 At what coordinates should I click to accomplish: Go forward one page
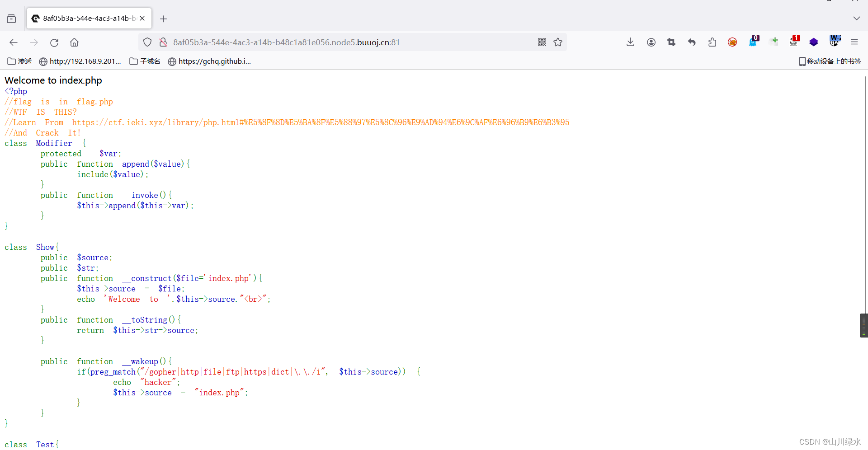point(34,42)
